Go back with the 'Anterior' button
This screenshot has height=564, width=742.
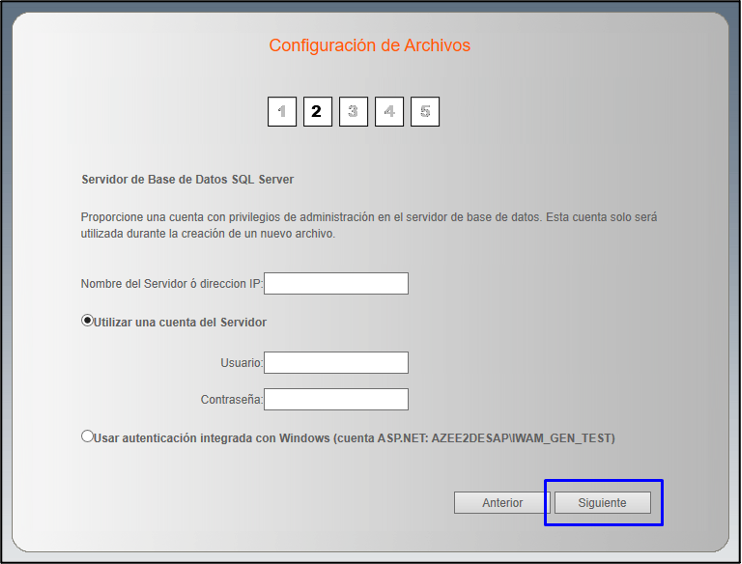click(502, 502)
